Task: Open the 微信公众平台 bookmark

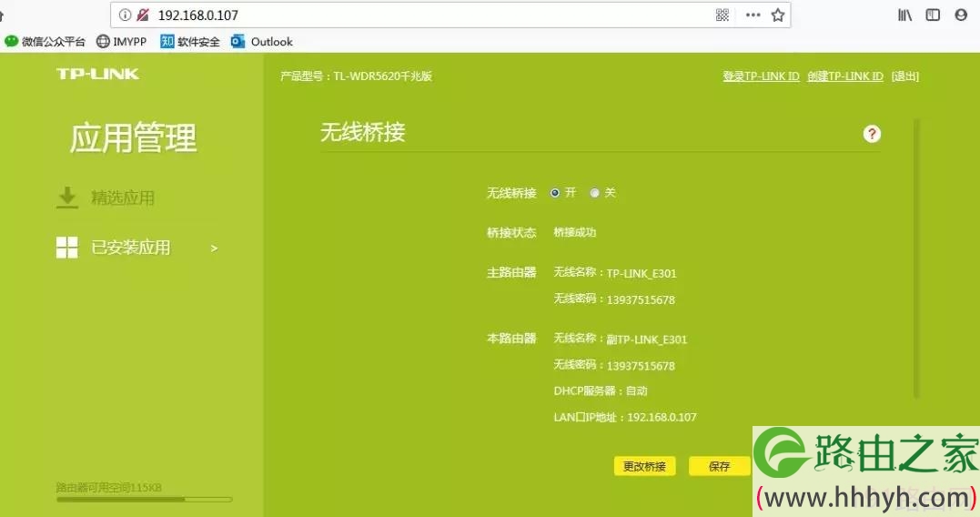Action: [x=45, y=42]
